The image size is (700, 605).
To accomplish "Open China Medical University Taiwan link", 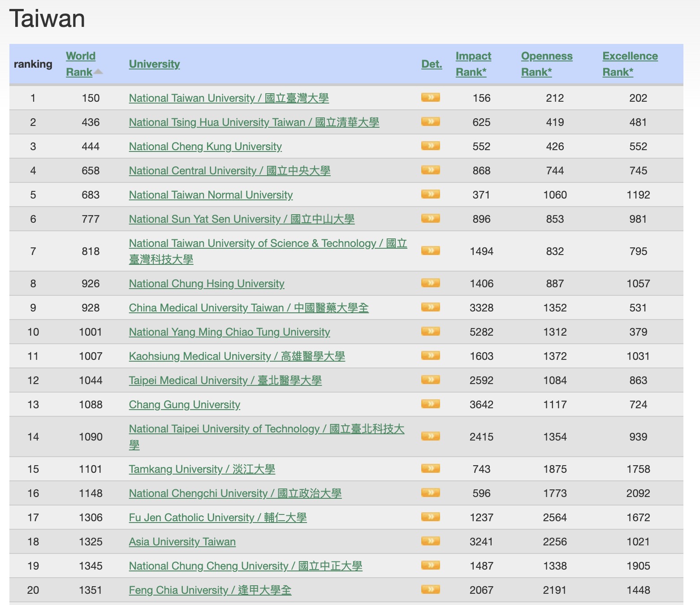I will click(249, 308).
